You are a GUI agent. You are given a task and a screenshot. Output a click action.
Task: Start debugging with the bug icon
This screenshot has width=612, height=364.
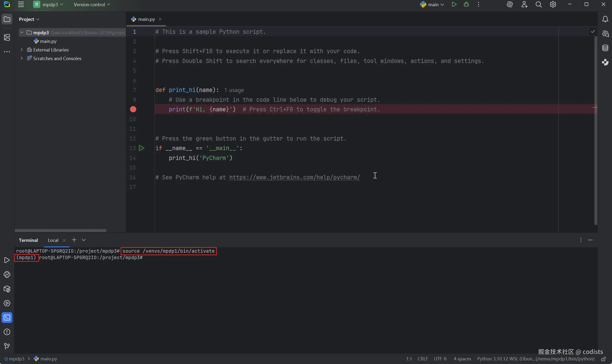(x=466, y=4)
